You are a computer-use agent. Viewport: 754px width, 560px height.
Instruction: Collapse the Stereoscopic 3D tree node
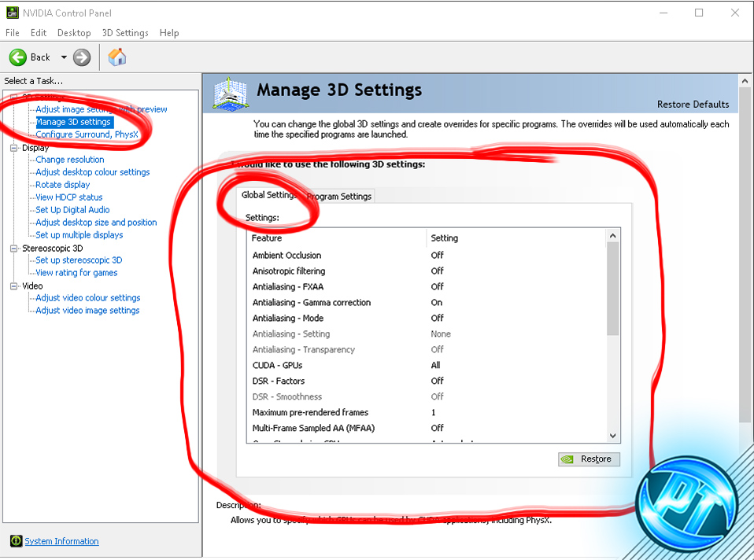point(14,248)
